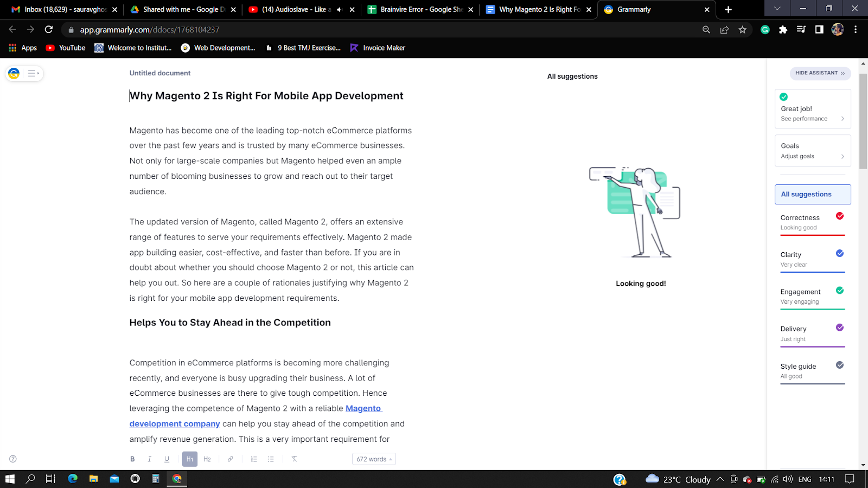Mute the Audioslave tab audio icon
The image size is (868, 488).
(340, 9)
